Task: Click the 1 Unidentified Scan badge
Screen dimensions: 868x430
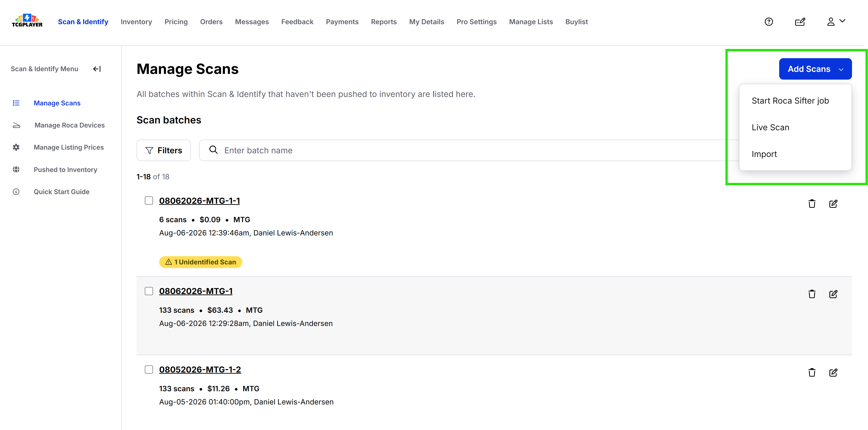Action: tap(201, 262)
